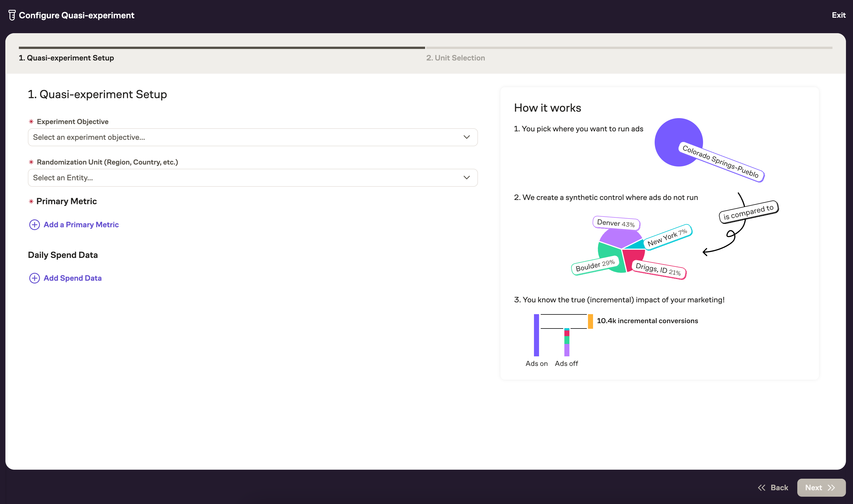Image resolution: width=853 pixels, height=504 pixels.
Task: Click inside the Select an Entity field
Action: [136, 177]
